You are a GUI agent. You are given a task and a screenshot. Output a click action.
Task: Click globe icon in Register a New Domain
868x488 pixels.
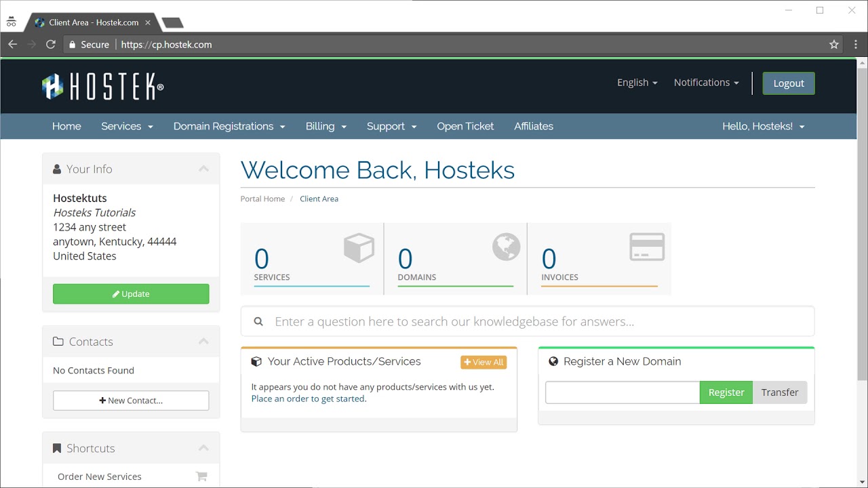[x=553, y=362]
